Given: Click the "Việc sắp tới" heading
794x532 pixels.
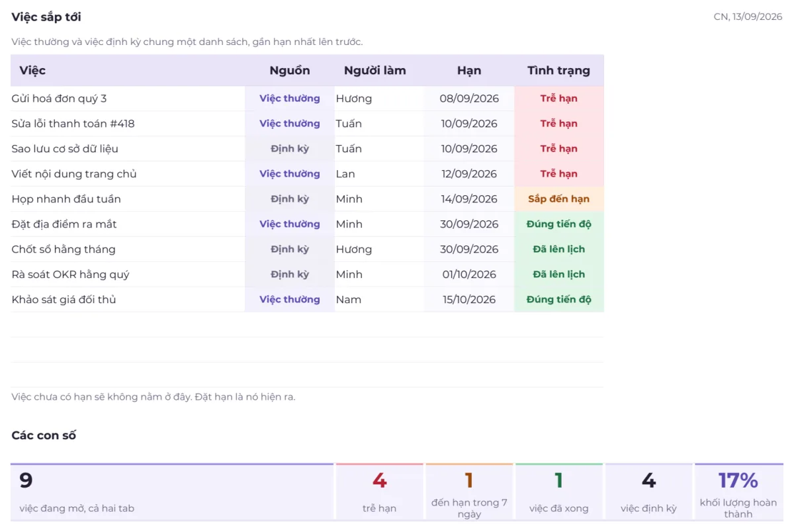Looking at the screenshot, I should 46,17.
